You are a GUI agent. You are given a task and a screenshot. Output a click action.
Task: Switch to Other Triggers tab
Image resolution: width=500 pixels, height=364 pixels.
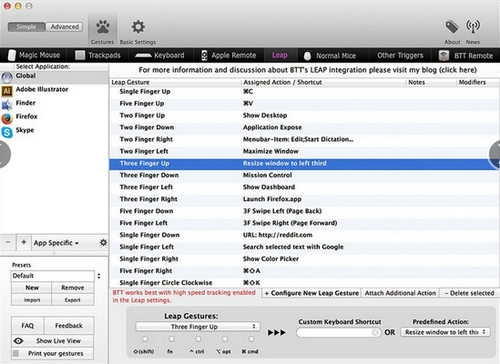click(x=400, y=55)
